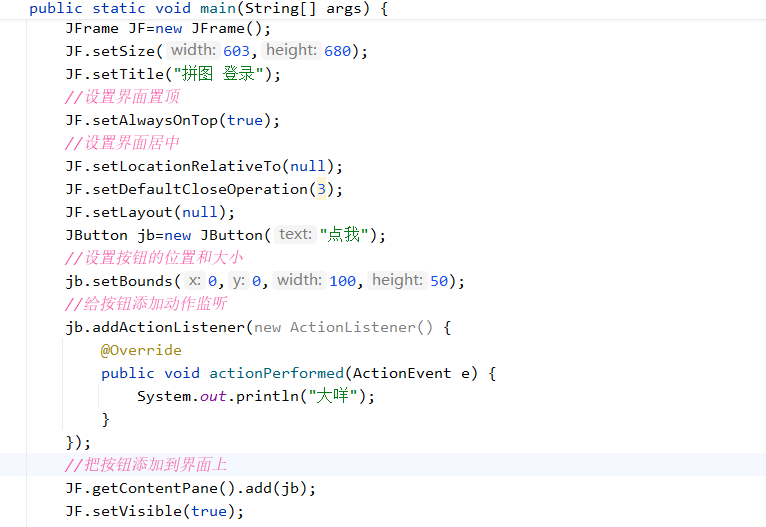This screenshot has height=527, width=766.
Task: Click setAlwaysOnTop method call
Action: tap(155, 120)
